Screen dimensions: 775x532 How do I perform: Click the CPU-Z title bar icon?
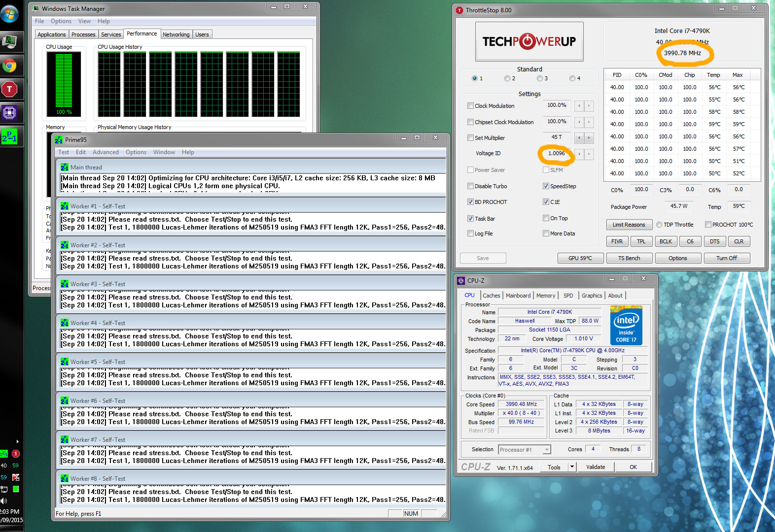[x=461, y=281]
